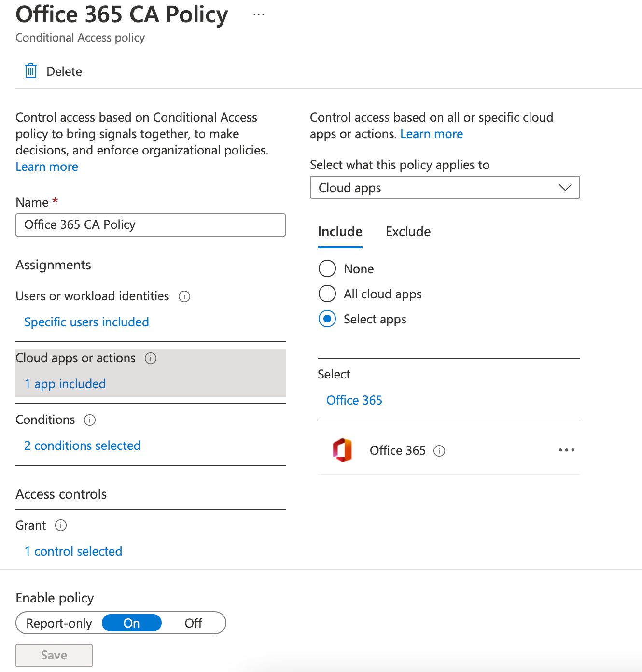Open more options for Office 365 app row

click(566, 450)
